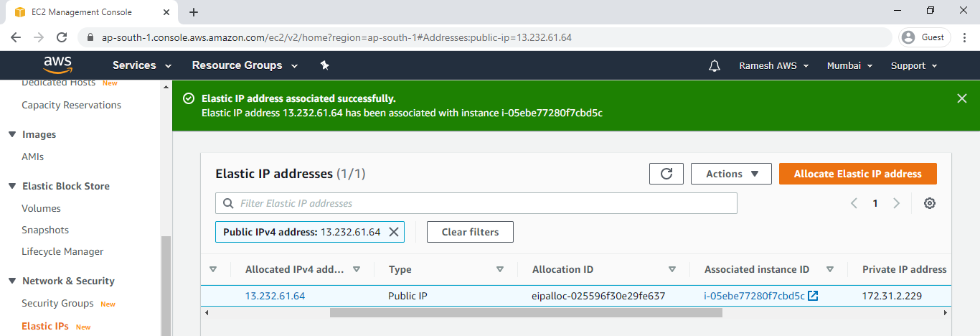Open the Support menu
The image size is (980, 336).
(914, 65)
